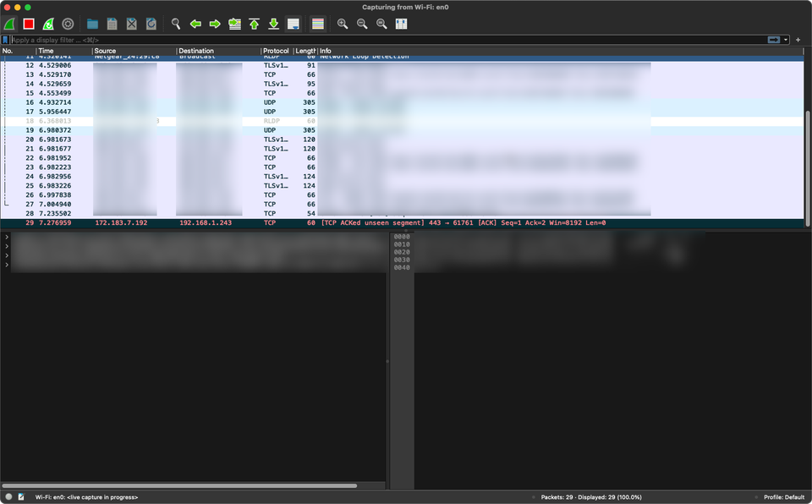
Task: Go back in packet history
Action: point(195,24)
